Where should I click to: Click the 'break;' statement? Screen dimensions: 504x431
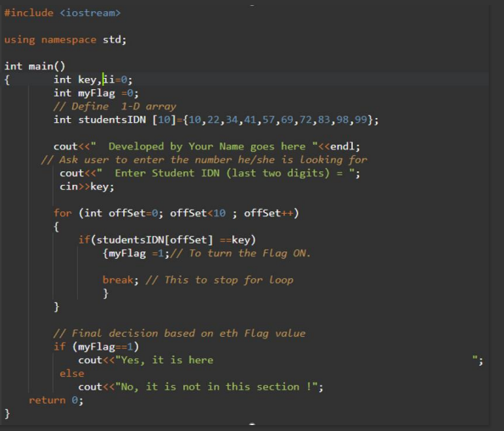point(120,280)
